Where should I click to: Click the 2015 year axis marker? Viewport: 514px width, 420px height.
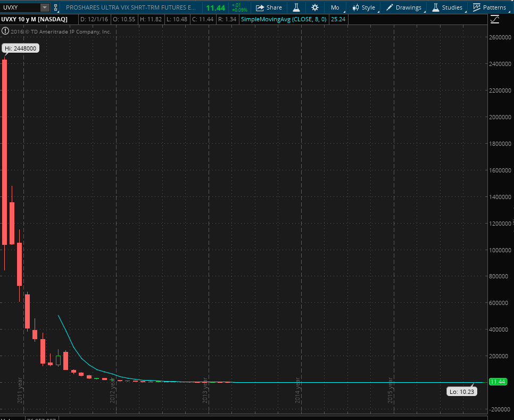click(x=390, y=390)
